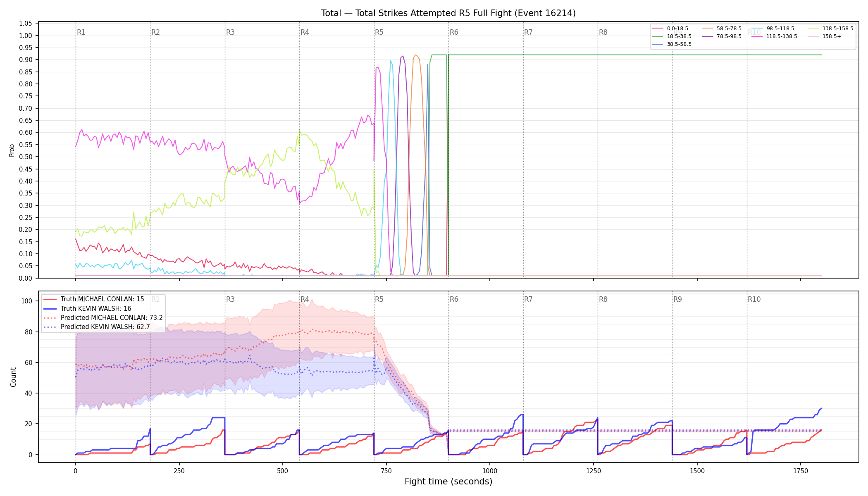Click the "Count" y-axis label
The width and height of the screenshot is (868, 496).
pyautogui.click(x=13, y=377)
